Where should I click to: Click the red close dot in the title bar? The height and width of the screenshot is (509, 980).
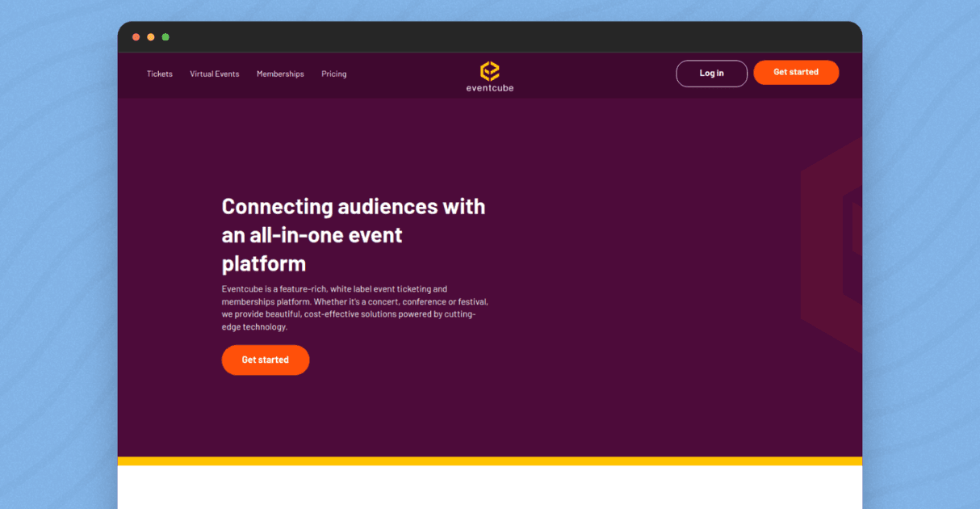[136, 37]
